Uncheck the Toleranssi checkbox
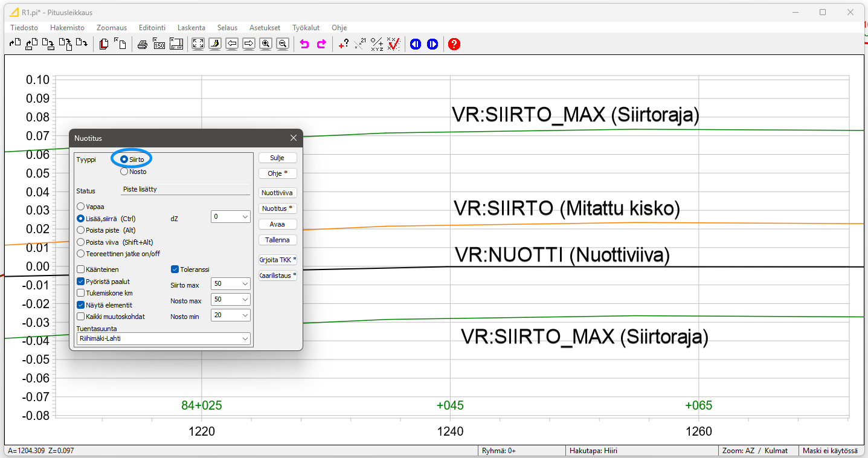The width and height of the screenshot is (868, 458). coord(175,269)
